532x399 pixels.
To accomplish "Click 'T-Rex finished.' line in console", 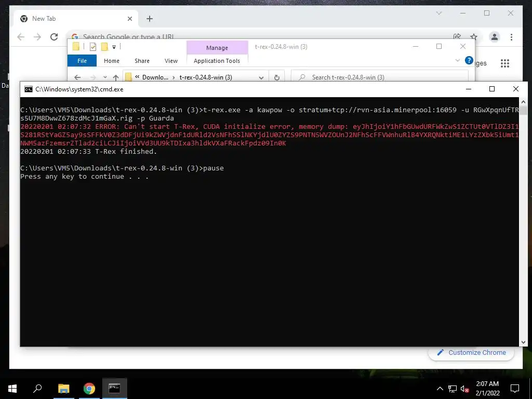I will 88,152.
